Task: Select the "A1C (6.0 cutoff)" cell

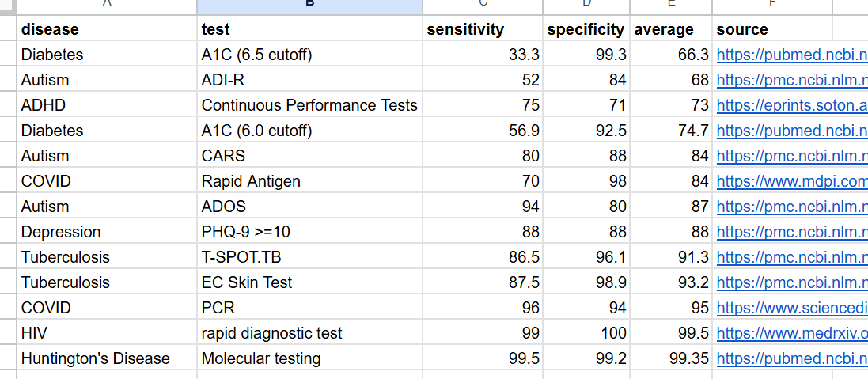Action: [x=257, y=131]
